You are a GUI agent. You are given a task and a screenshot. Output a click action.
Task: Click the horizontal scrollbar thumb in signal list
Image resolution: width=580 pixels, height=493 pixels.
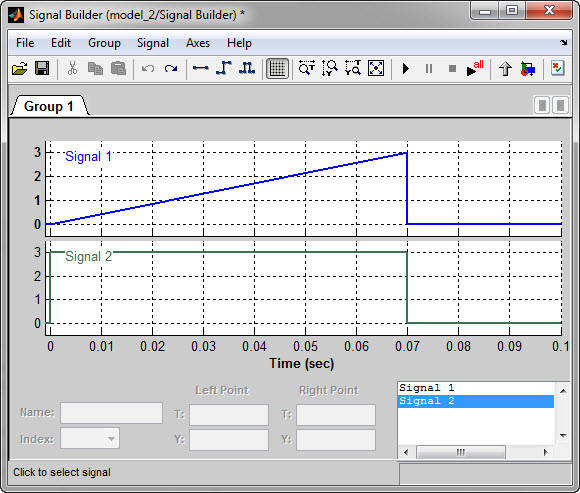point(461,452)
